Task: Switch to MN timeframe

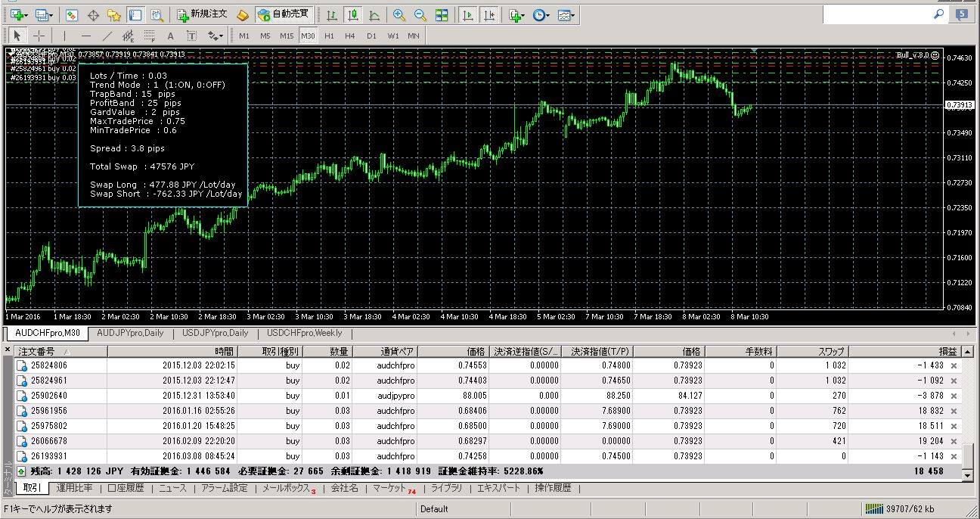Action: [414, 36]
